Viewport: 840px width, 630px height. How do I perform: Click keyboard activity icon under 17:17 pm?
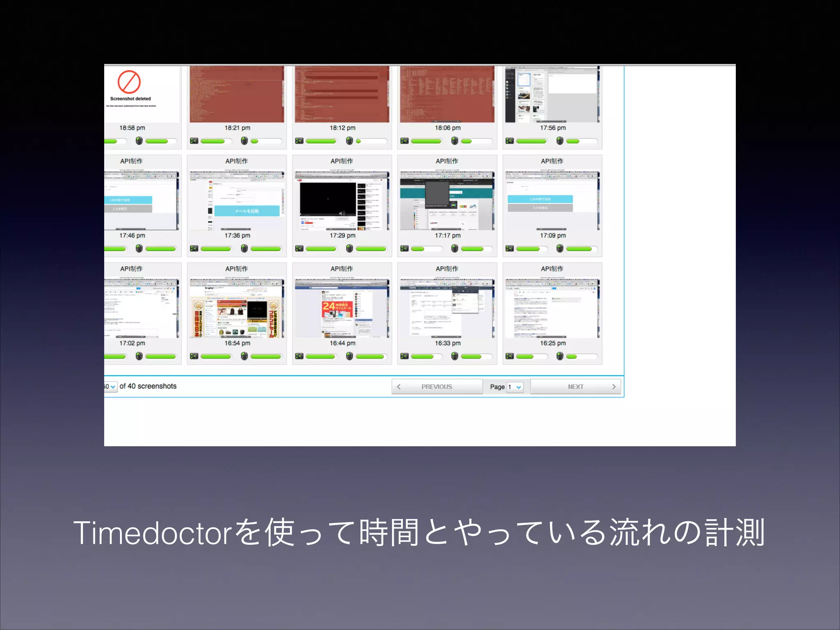(404, 249)
